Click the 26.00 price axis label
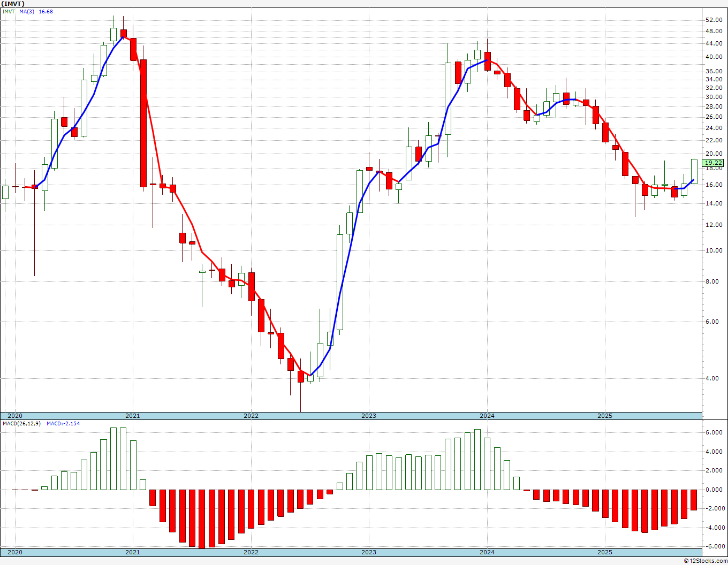 714,117
